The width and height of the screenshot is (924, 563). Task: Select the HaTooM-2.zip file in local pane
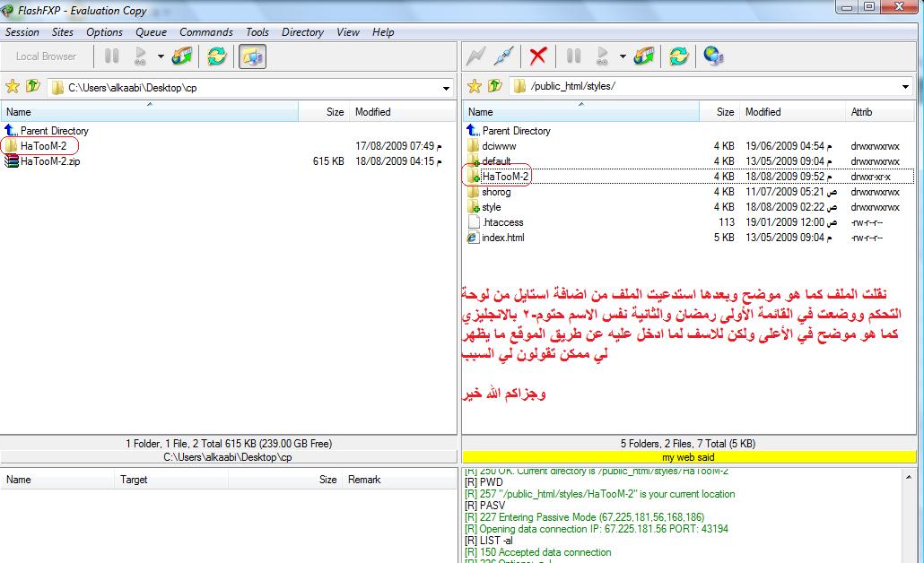coord(52,161)
